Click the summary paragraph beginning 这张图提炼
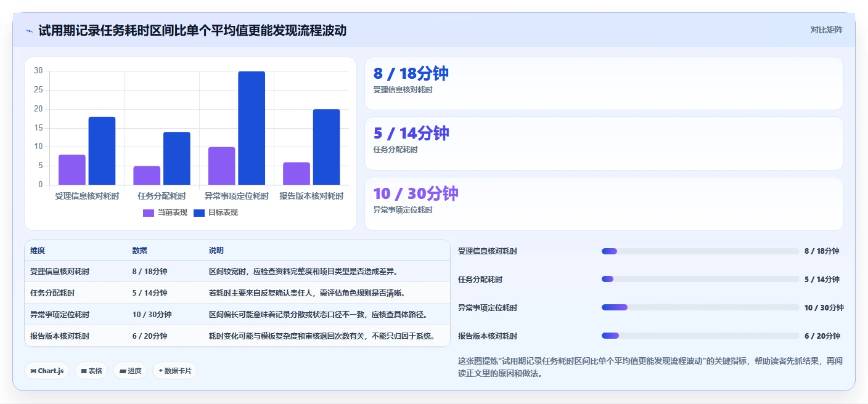 coord(650,367)
